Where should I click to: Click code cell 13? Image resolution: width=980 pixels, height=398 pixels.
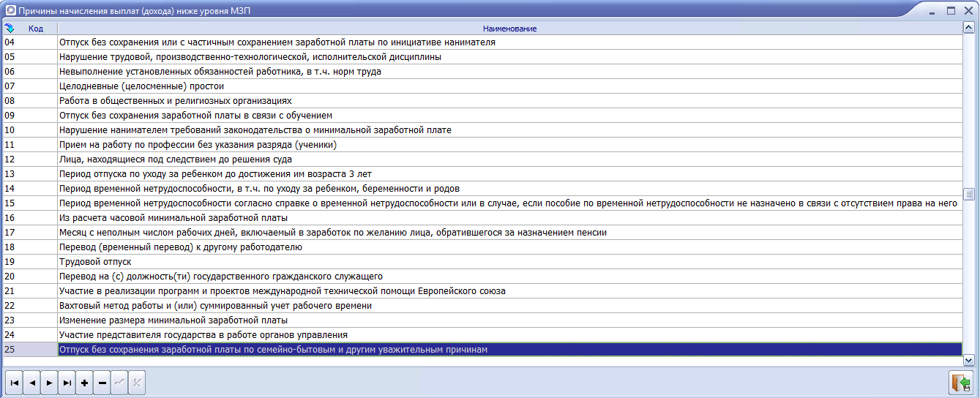click(29, 174)
